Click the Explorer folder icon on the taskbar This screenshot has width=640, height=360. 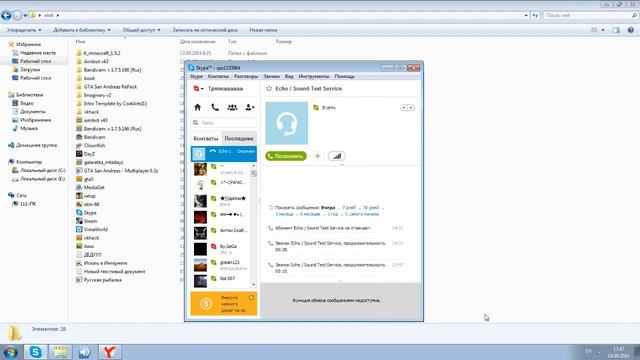[x=60, y=352]
